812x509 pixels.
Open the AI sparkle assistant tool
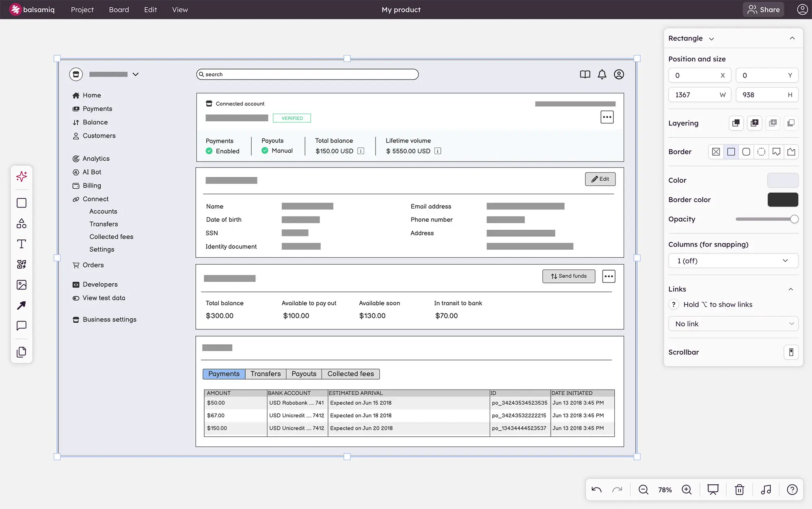(22, 176)
